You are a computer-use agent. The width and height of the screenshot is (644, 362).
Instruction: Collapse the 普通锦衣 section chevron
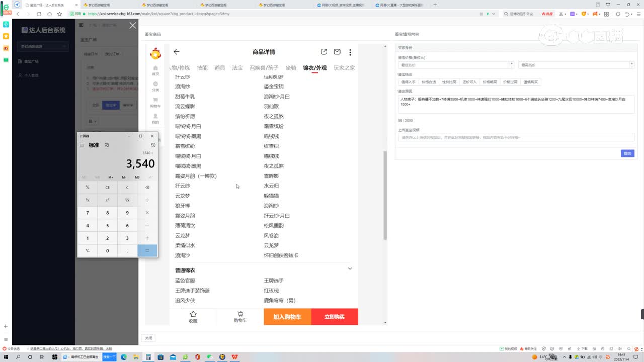point(350,268)
